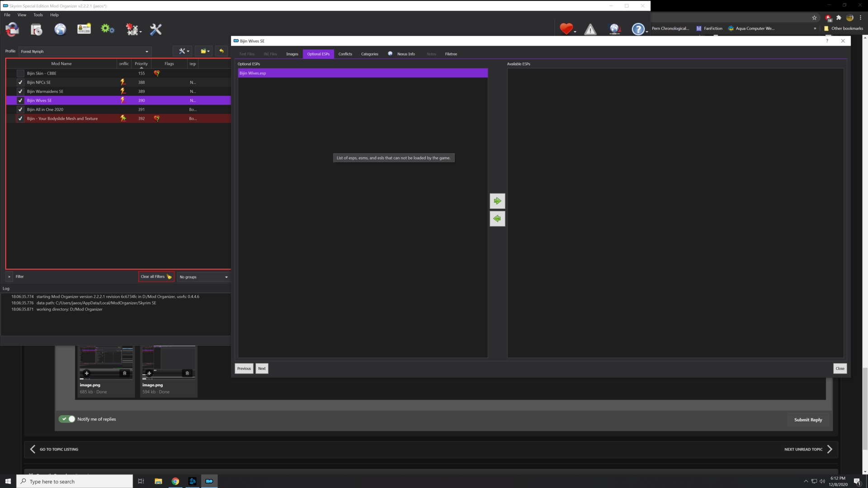The width and height of the screenshot is (868, 488).
Task: Sort mods by the Priority column header
Action: (141, 64)
